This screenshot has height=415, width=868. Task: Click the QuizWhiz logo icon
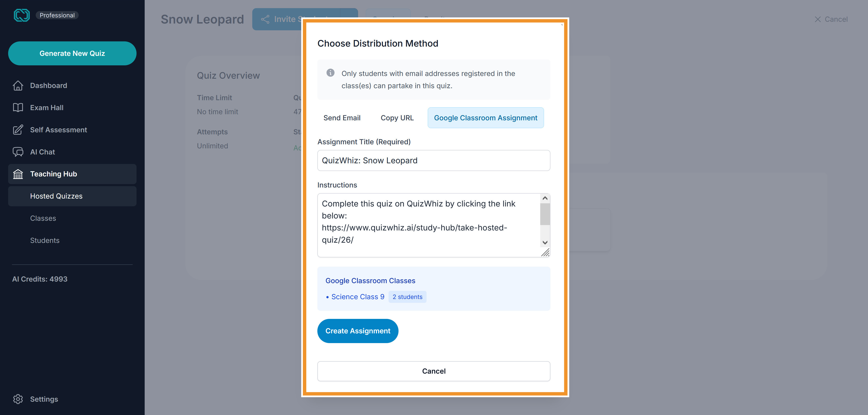(21, 15)
